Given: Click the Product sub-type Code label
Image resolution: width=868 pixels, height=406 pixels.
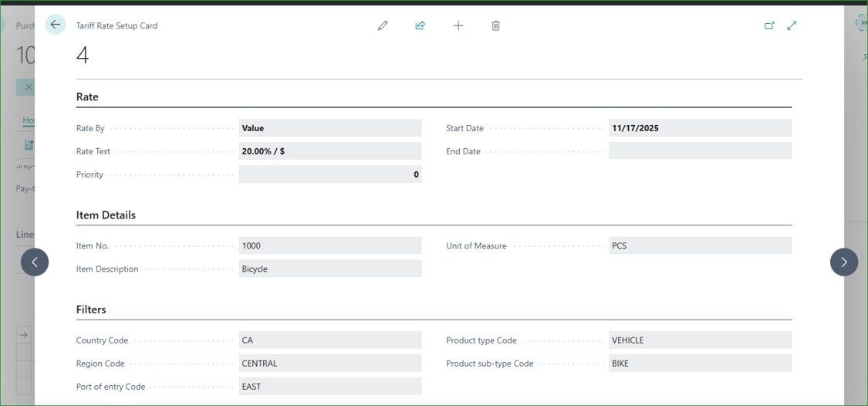Looking at the screenshot, I should click(489, 364).
